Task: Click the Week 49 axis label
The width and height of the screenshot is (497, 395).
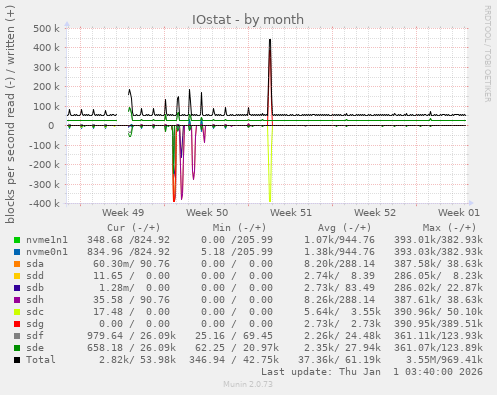Action: (123, 213)
